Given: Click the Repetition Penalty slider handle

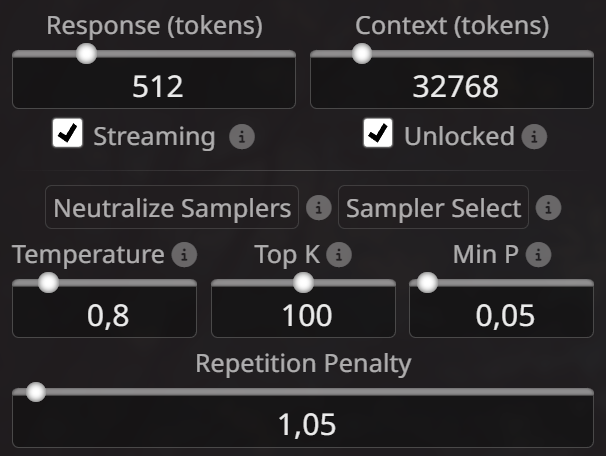Looking at the screenshot, I should [x=36, y=392].
